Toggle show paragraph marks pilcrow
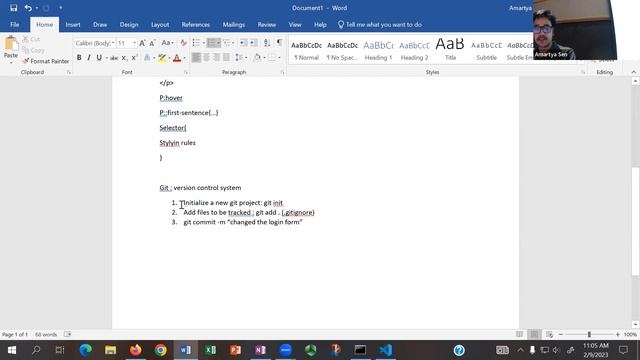The image size is (640, 360). (x=280, y=43)
